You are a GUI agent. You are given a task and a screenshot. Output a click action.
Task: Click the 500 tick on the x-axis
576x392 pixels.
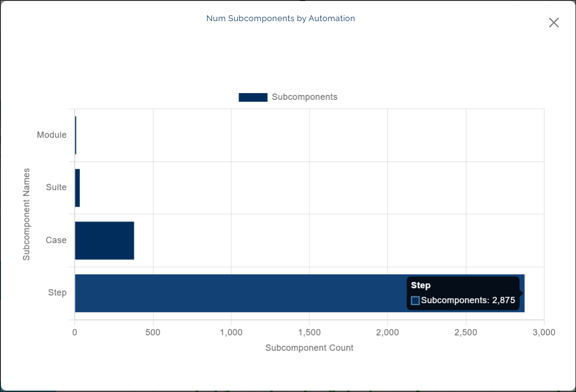click(x=153, y=333)
